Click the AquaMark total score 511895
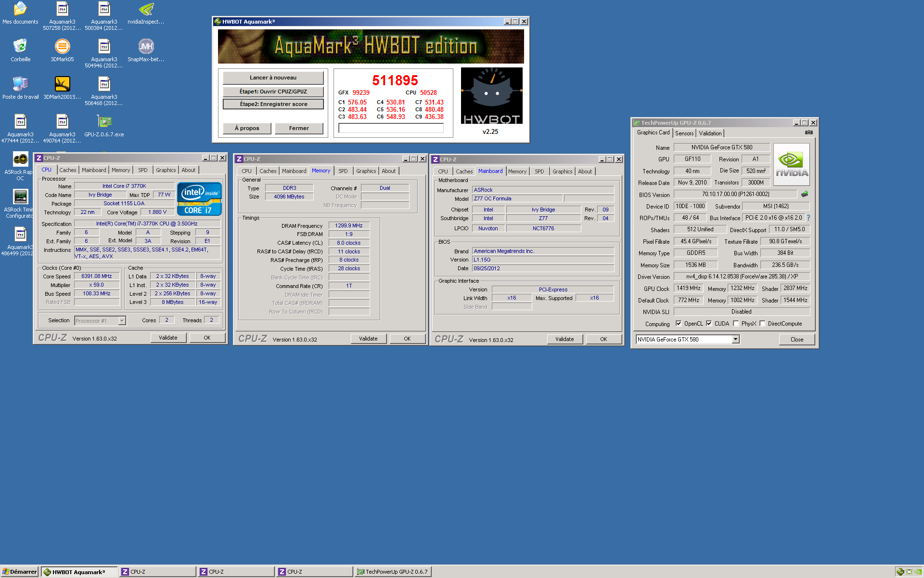The width and height of the screenshot is (924, 578). click(x=395, y=80)
